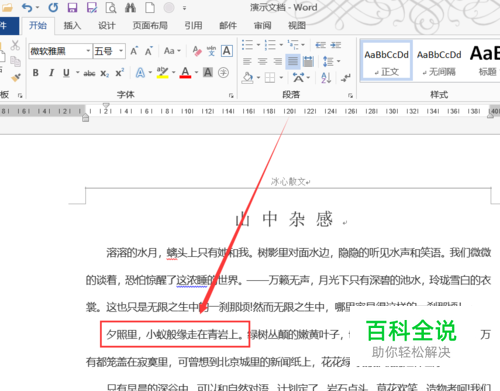This screenshot has width=500, height=391.
Task: Apply the Text Effects glowing A icon
Action: pyautogui.click(x=140, y=73)
